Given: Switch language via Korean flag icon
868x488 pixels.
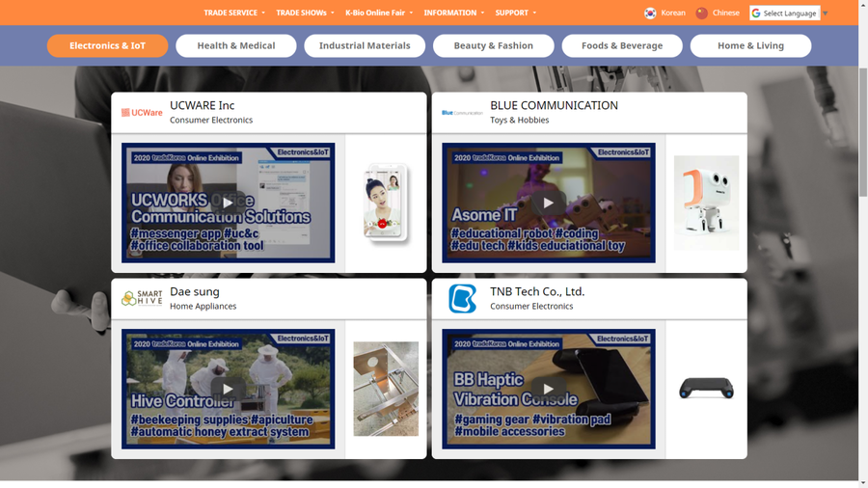Looking at the screenshot, I should (x=650, y=13).
